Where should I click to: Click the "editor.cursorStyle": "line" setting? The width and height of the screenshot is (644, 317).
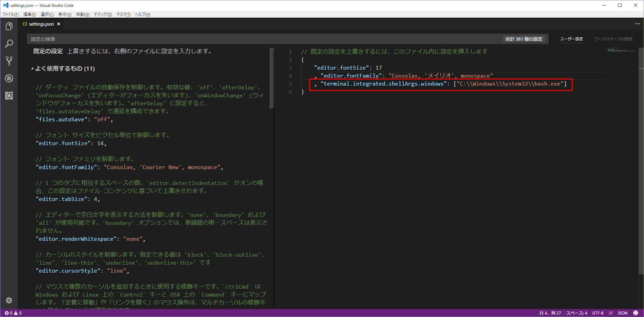point(83,271)
